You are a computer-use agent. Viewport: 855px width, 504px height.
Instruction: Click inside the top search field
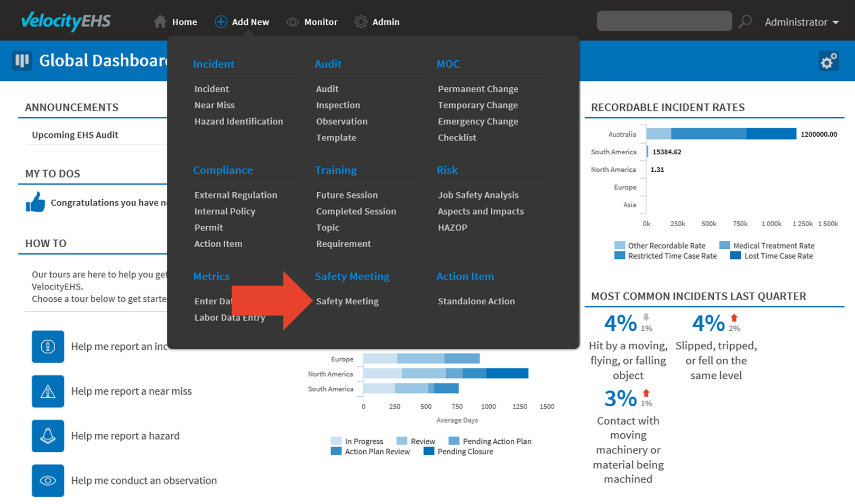click(664, 21)
